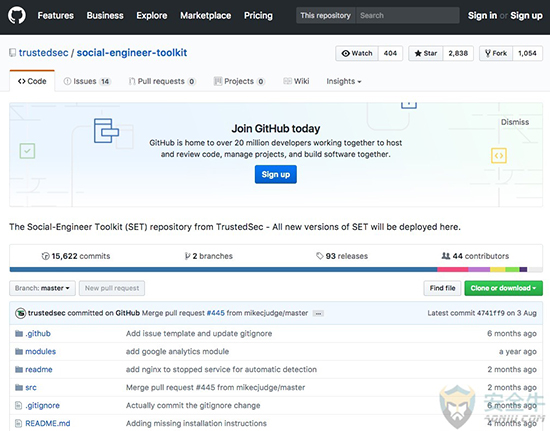The height and width of the screenshot is (431, 550).
Task: Focus the repository Search field
Action: [408, 15]
